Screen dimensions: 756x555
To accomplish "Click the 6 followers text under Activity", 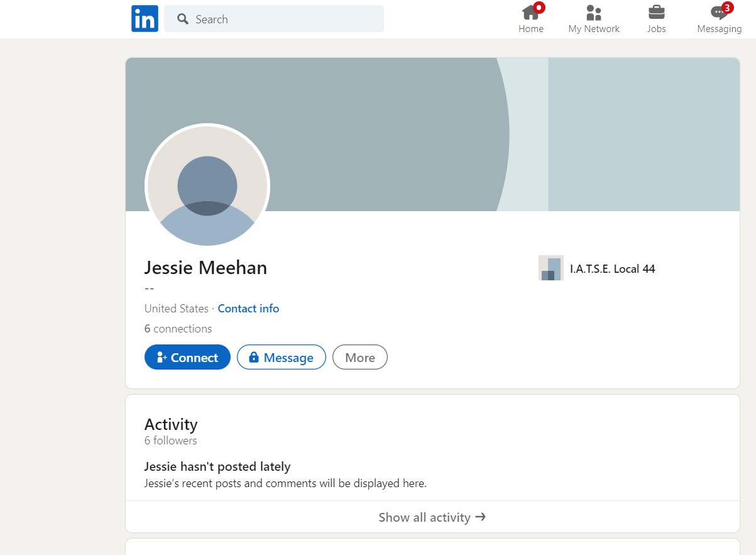I will 170,441.
